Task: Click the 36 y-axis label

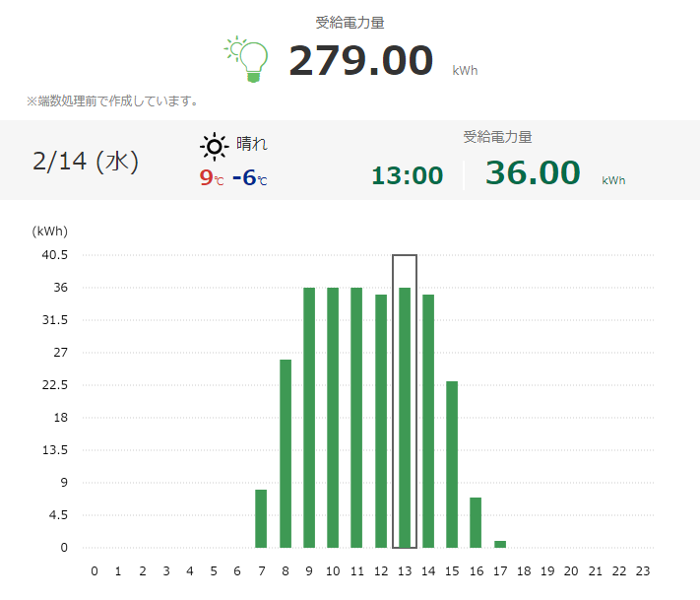Action: pos(61,288)
